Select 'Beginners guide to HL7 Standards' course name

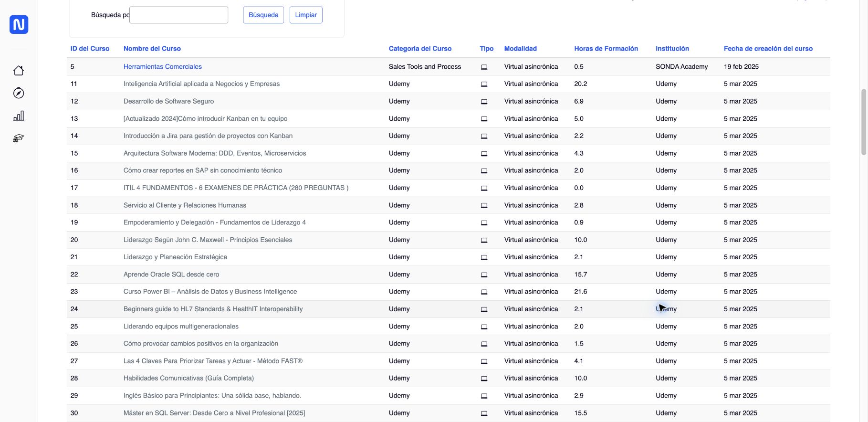[x=213, y=309]
